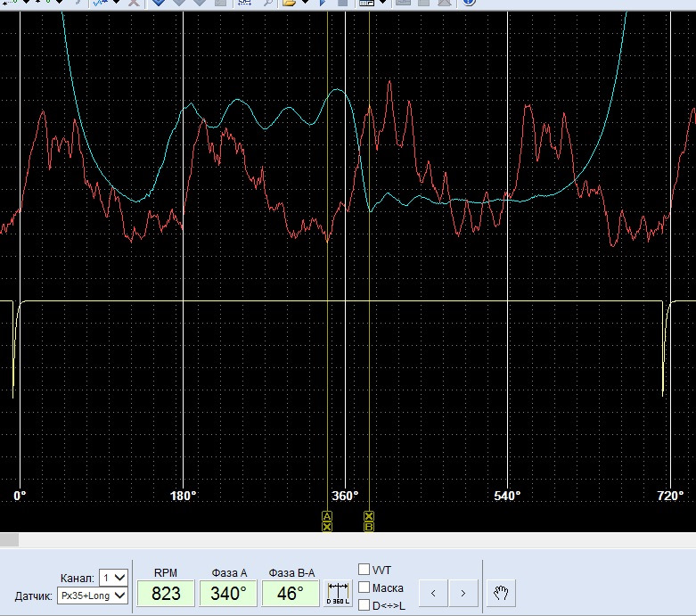Click the horizontal scrollbar thumb below graph
This screenshot has width=696, height=616.
click(x=9, y=540)
